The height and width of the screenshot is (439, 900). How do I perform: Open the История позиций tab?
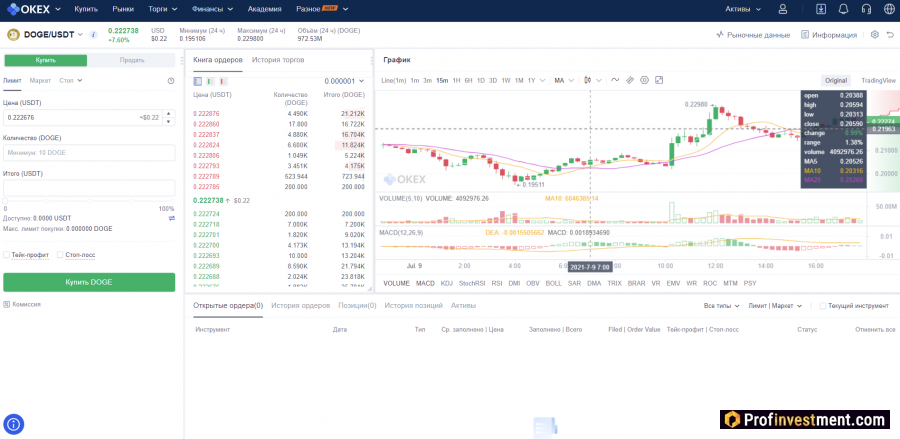pyautogui.click(x=413, y=305)
